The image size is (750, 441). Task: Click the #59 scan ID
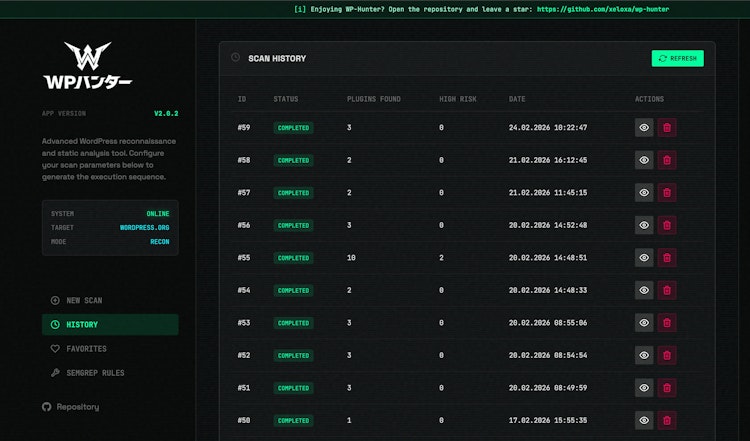(x=244, y=128)
